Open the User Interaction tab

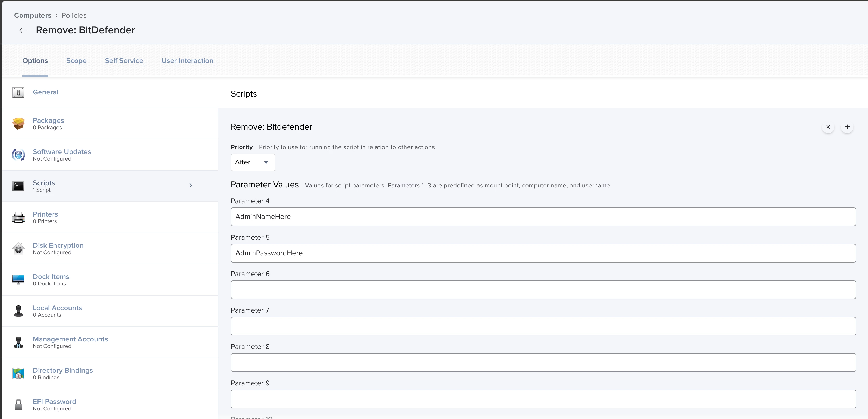click(187, 61)
